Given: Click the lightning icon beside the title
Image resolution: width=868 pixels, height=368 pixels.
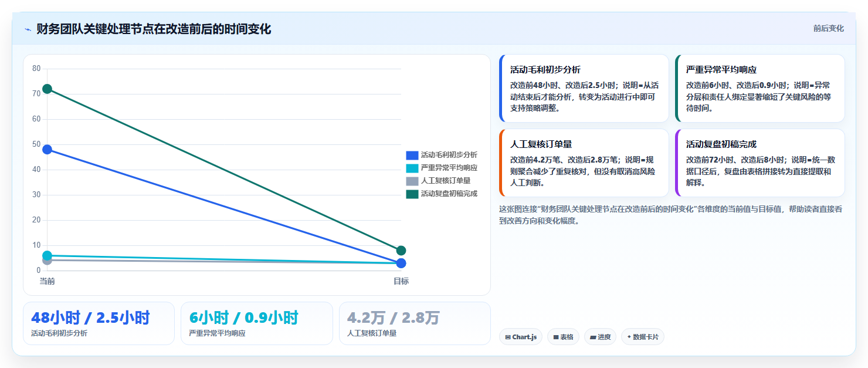Looking at the screenshot, I should click(x=28, y=29).
